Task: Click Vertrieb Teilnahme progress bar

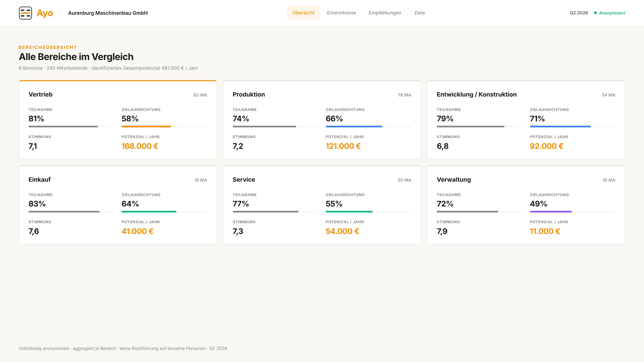Action: 71,127
